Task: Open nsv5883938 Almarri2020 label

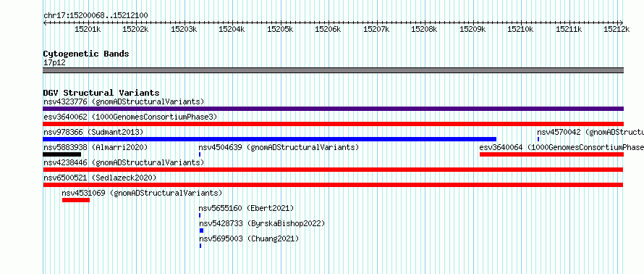Action: pos(96,147)
